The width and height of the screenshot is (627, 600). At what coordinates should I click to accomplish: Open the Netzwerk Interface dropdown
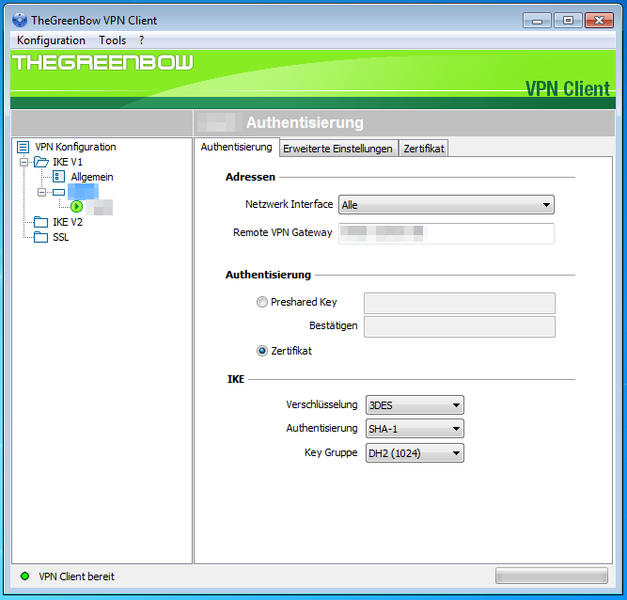446,205
